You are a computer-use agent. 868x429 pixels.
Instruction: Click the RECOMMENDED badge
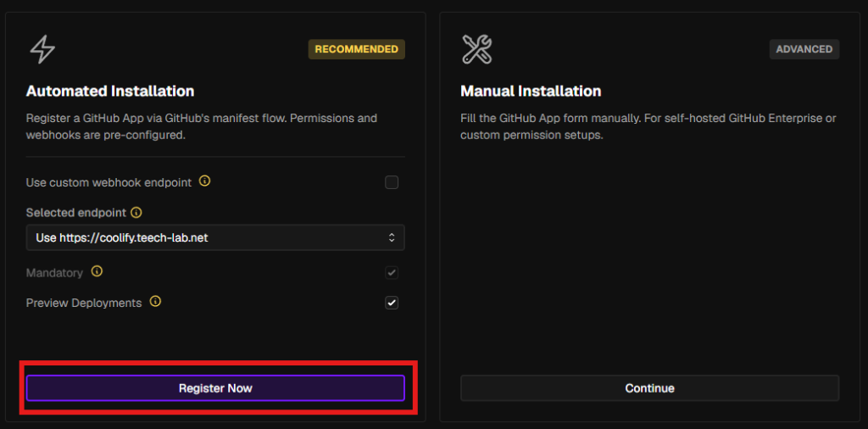(357, 49)
